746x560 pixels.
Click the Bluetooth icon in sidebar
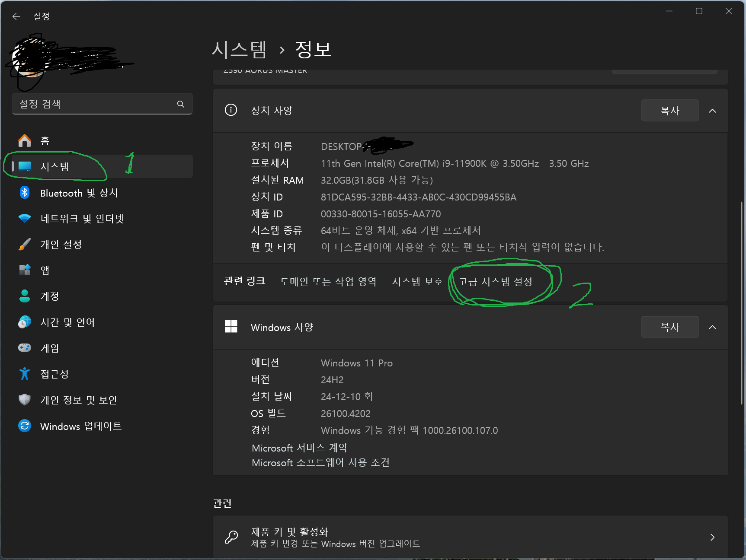[25, 193]
